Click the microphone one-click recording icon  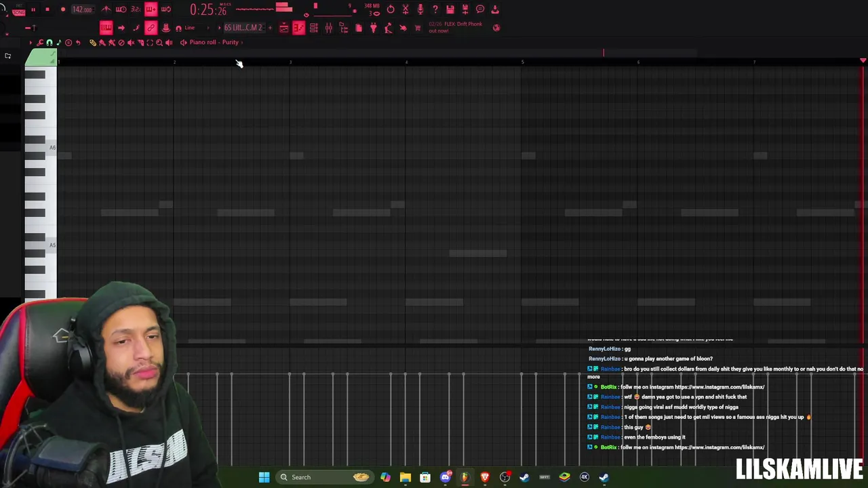pyautogui.click(x=420, y=9)
